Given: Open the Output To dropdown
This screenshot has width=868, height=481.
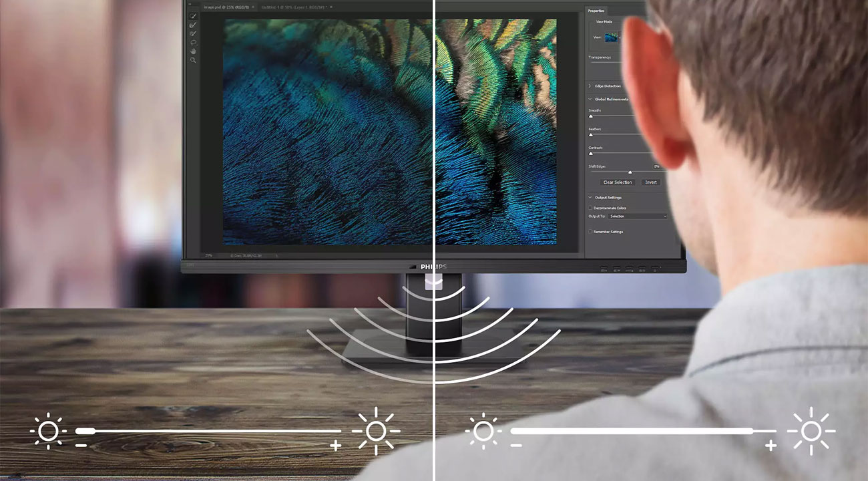Looking at the screenshot, I should coord(638,216).
